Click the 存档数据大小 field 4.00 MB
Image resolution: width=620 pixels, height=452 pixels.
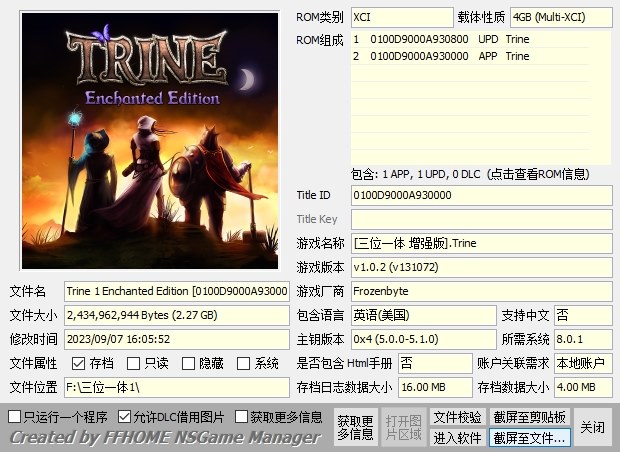583,387
